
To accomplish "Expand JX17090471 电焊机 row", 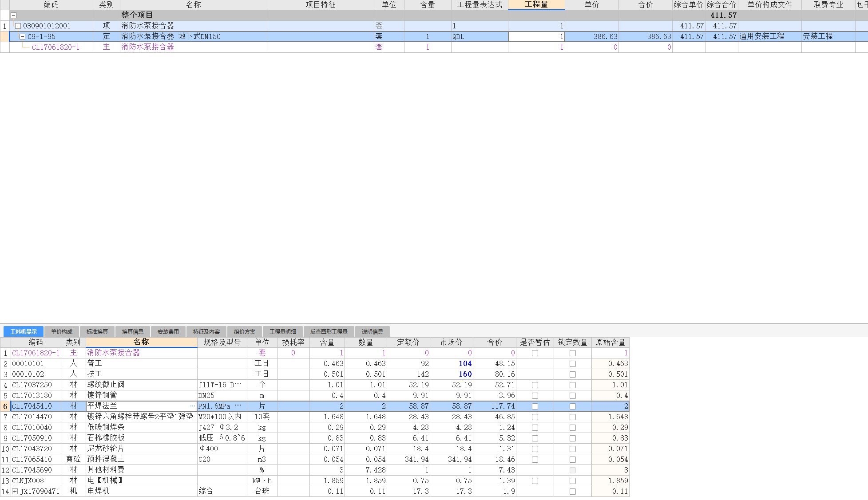I will point(15,491).
